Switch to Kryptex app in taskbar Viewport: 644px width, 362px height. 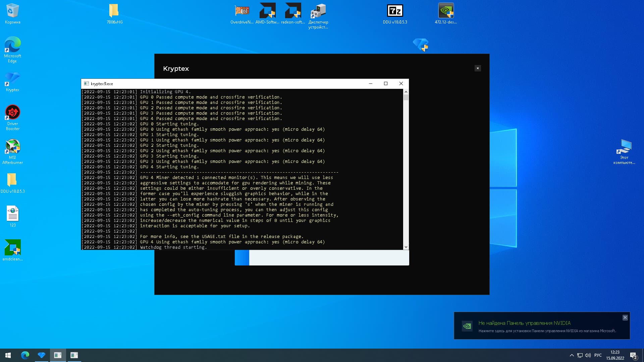click(x=42, y=355)
